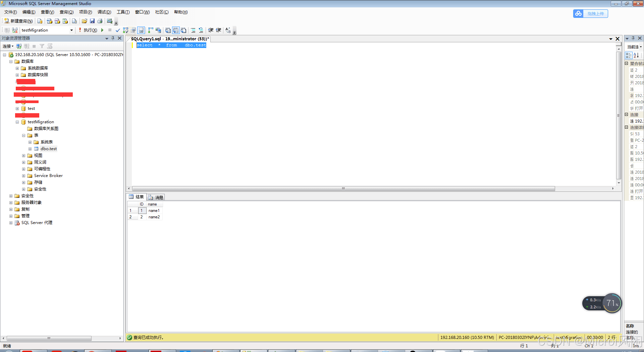644x352 pixels.
Task: Open a new Database Engine query
Action: click(x=40, y=21)
